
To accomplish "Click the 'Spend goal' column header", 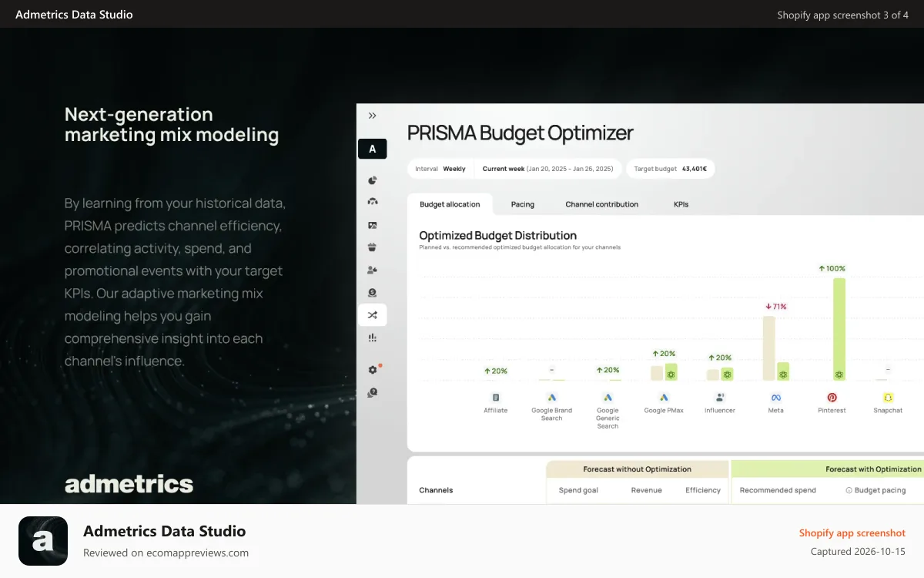I will pos(578,490).
